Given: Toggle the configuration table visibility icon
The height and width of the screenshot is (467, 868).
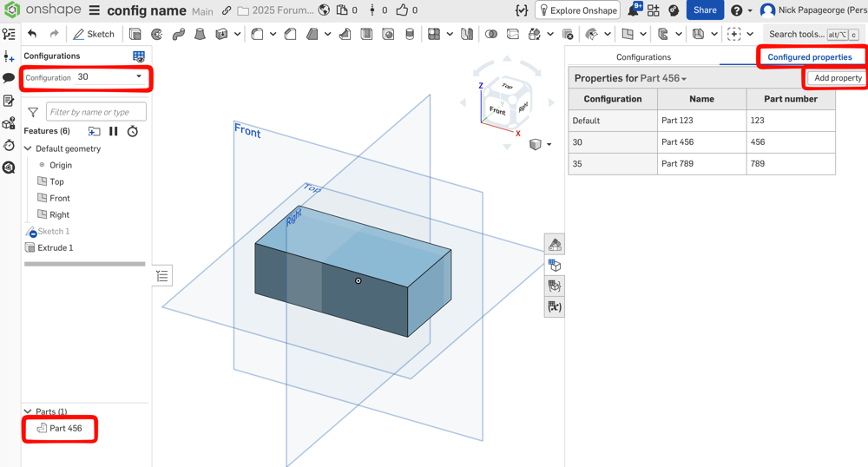Looking at the screenshot, I should (x=139, y=56).
